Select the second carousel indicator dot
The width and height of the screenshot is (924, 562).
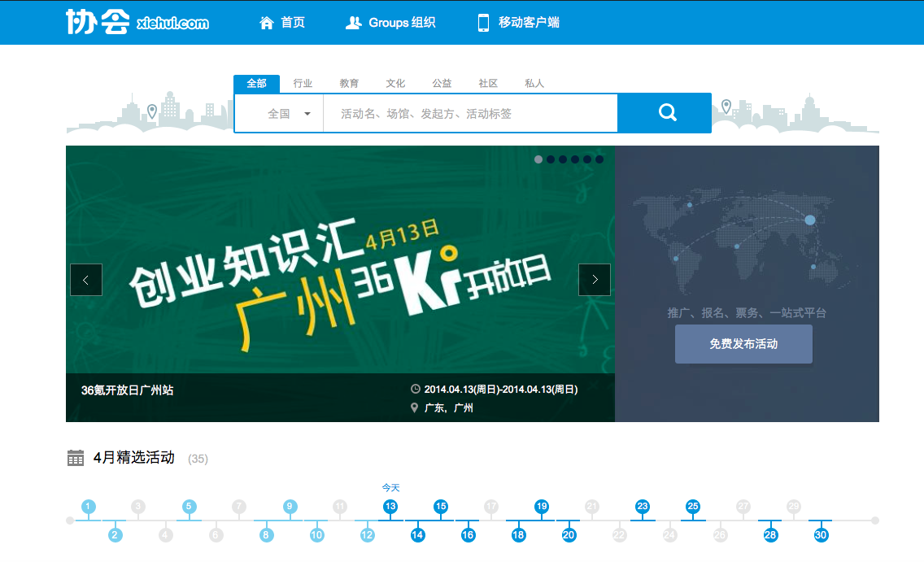[x=551, y=159]
